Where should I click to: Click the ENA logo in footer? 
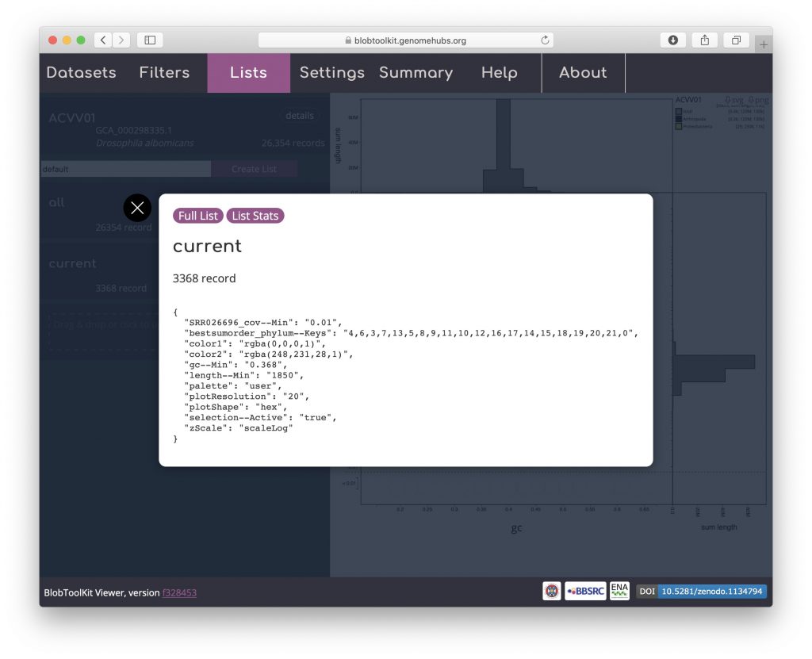click(x=619, y=591)
